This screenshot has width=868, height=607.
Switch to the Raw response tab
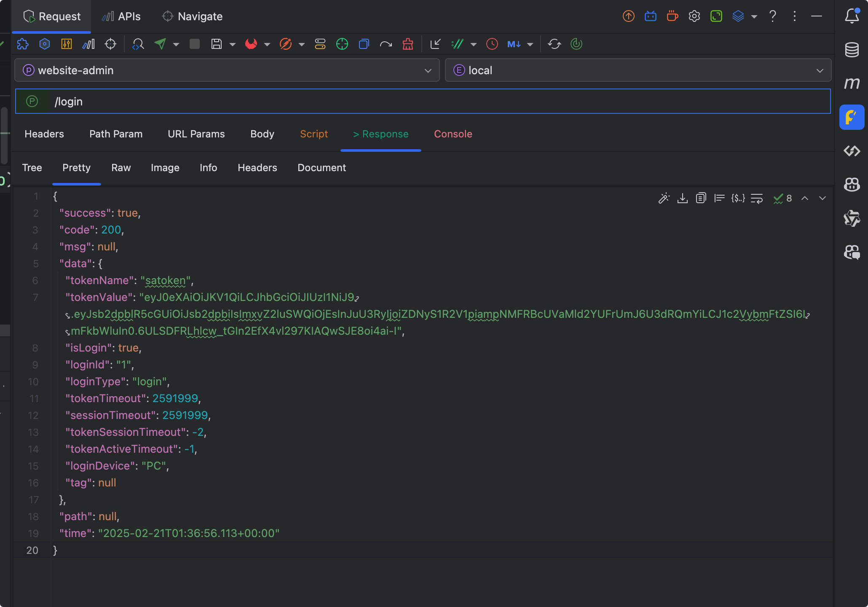[121, 168]
